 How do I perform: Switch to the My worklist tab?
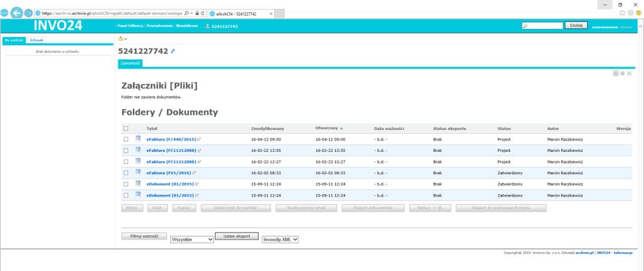[x=14, y=40]
